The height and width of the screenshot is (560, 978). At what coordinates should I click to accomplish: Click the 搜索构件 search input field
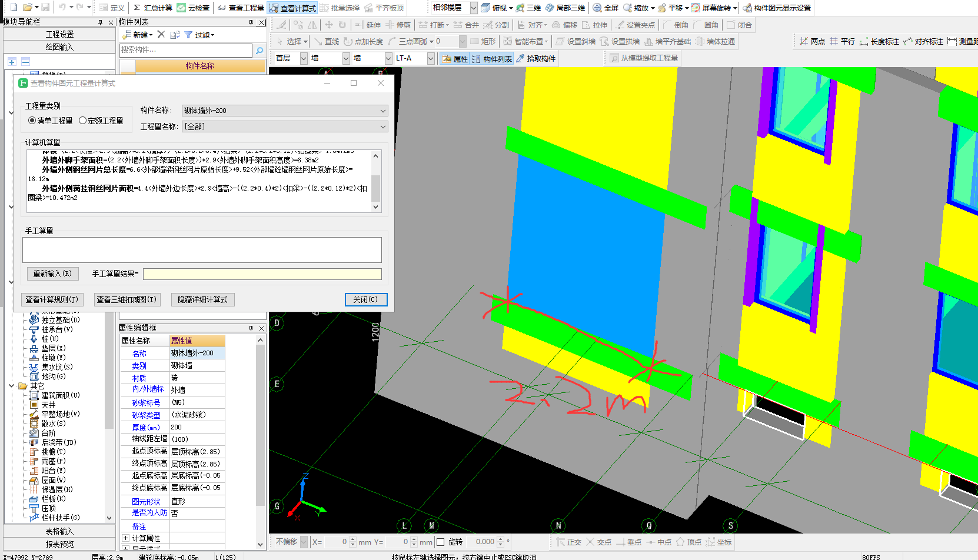185,50
